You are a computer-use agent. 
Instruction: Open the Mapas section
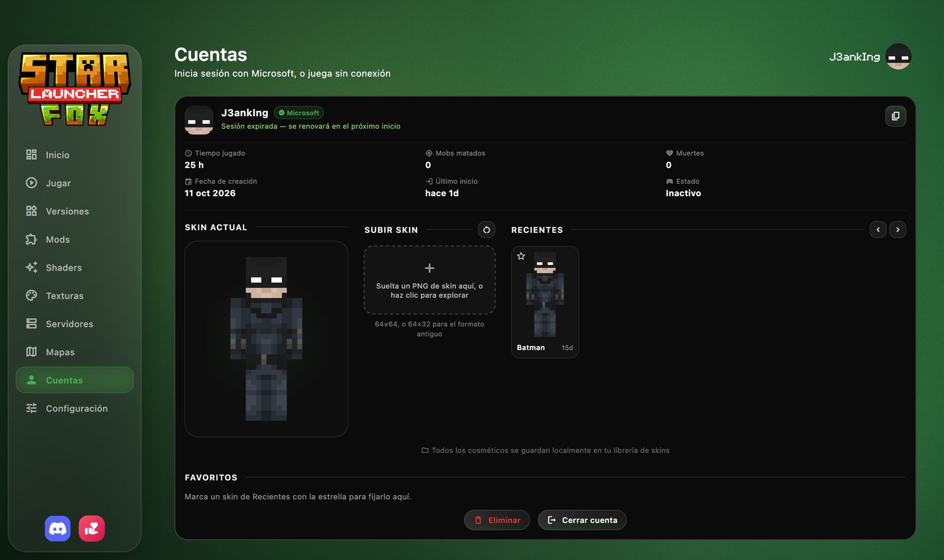75,353
